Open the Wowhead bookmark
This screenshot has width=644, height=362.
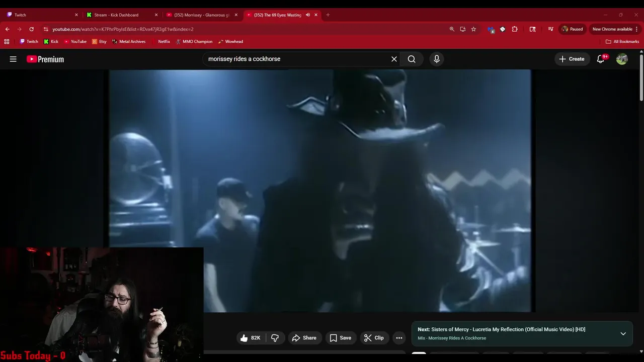231,42
